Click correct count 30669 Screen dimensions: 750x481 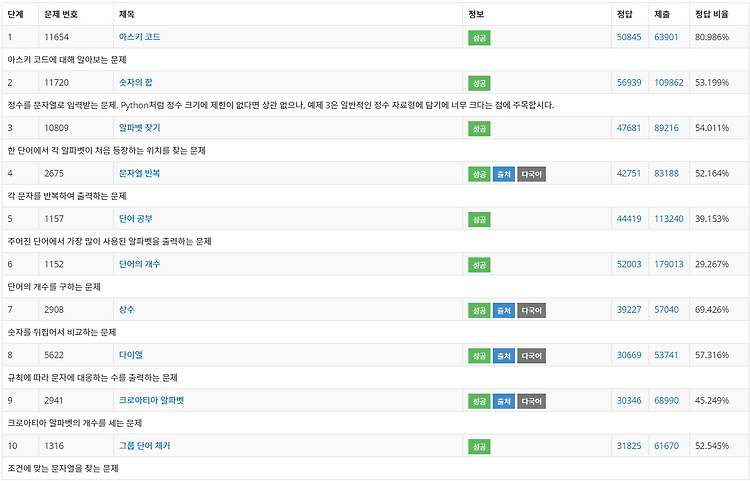pyautogui.click(x=629, y=355)
